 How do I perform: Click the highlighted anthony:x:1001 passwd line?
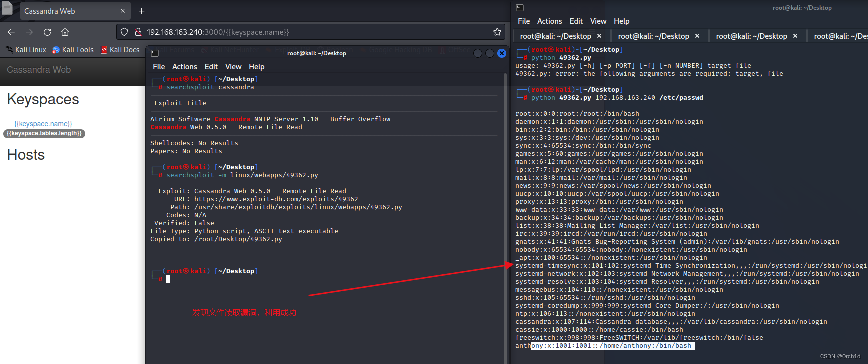(605, 346)
